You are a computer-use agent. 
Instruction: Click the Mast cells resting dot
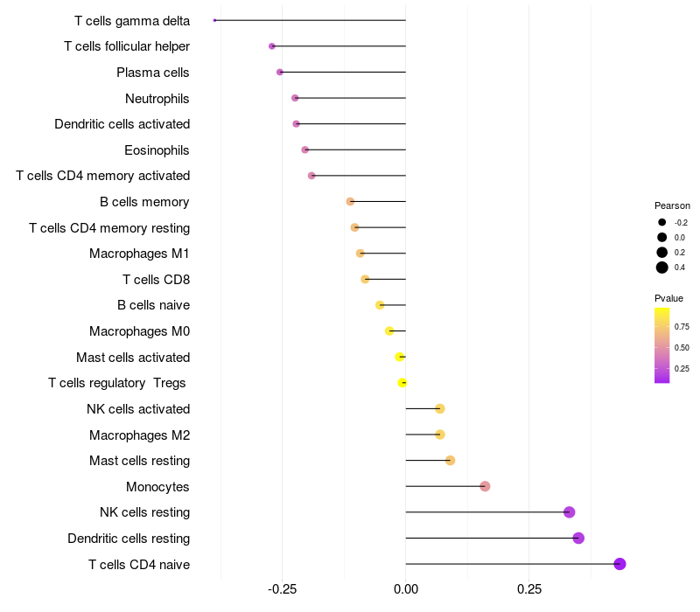[x=450, y=461]
